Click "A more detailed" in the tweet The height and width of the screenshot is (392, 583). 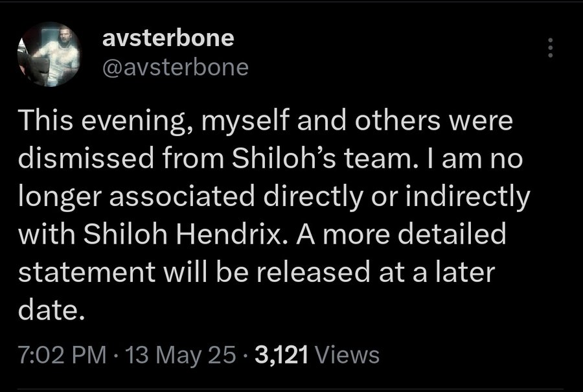pos(401,235)
